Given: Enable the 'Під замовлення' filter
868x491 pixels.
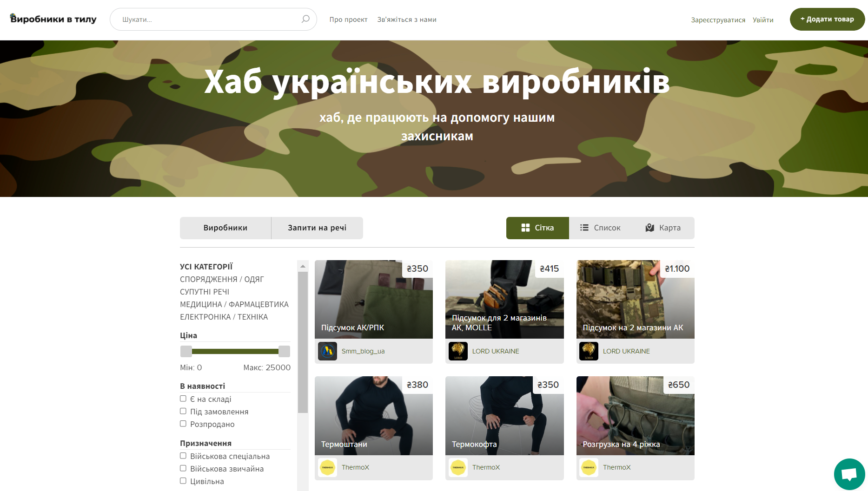Looking at the screenshot, I should [183, 411].
